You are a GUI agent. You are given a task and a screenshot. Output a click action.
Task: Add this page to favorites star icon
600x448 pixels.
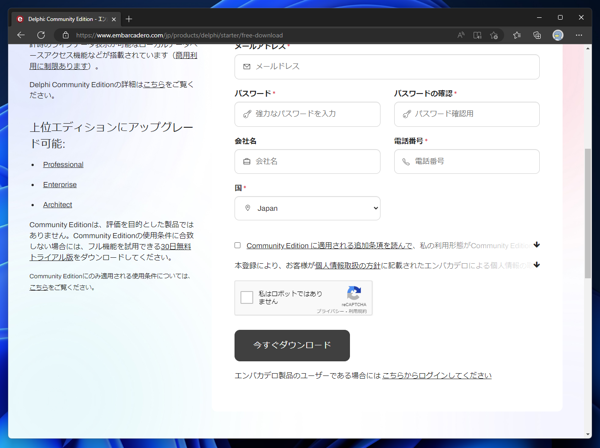pyautogui.click(x=494, y=35)
